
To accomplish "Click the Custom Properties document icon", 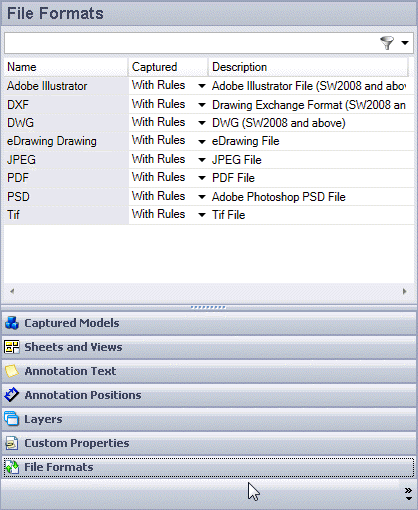I will coord(12,443).
